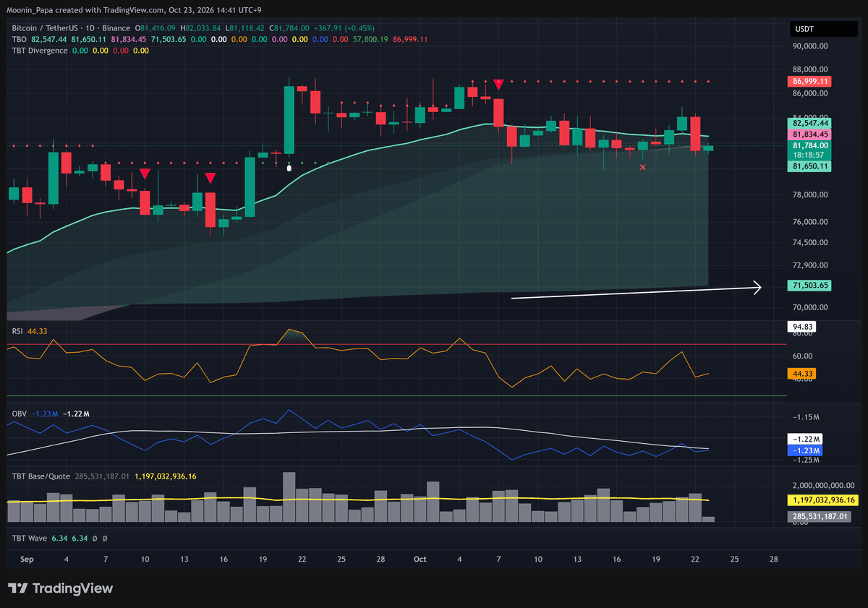Click the Sep label on the time axis
The height and width of the screenshot is (608, 868).
tap(27, 560)
